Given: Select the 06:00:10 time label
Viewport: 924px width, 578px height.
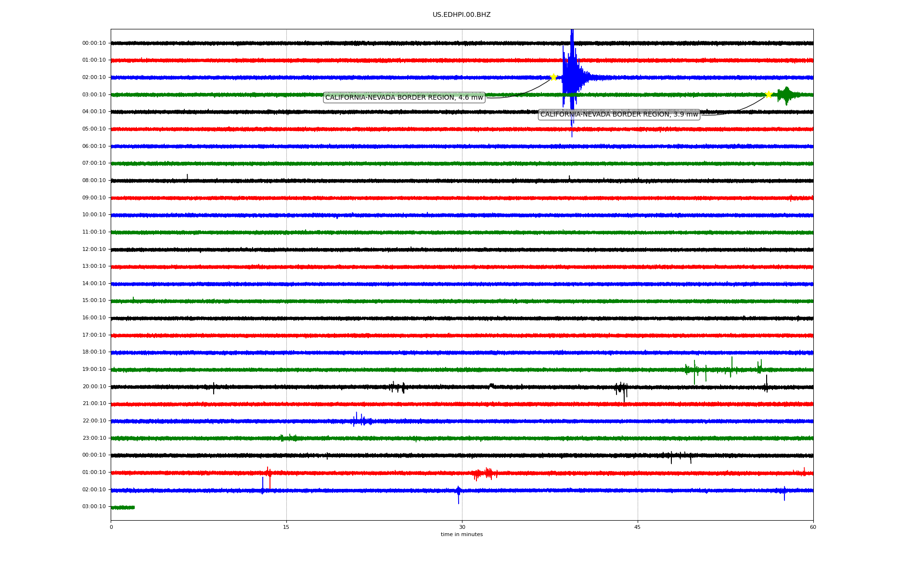Looking at the screenshot, I should point(94,146).
